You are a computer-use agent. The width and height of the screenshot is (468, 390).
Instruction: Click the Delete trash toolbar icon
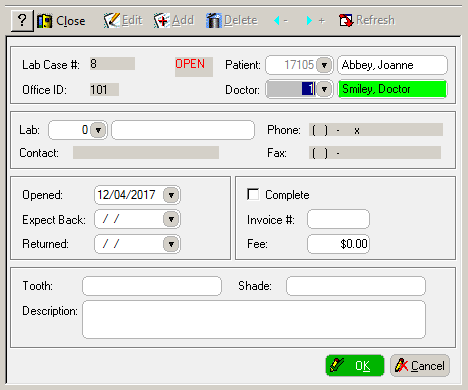[x=214, y=20]
